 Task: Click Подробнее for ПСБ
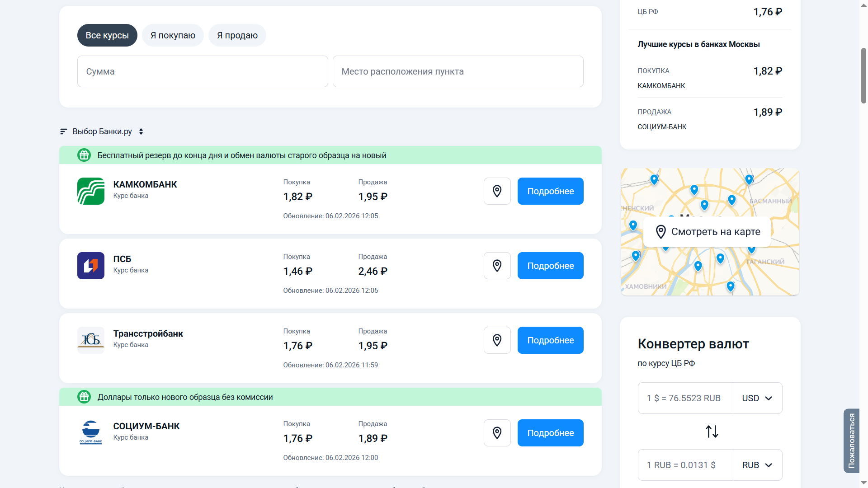(550, 266)
